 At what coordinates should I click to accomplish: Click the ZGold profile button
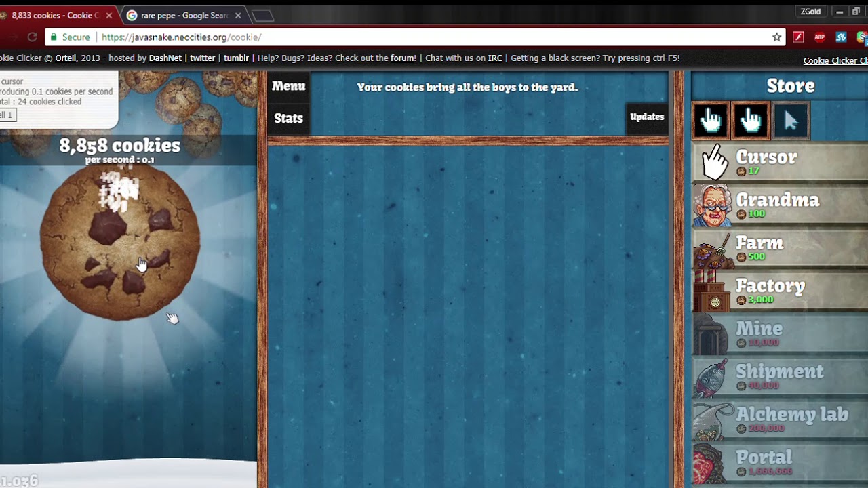(811, 12)
